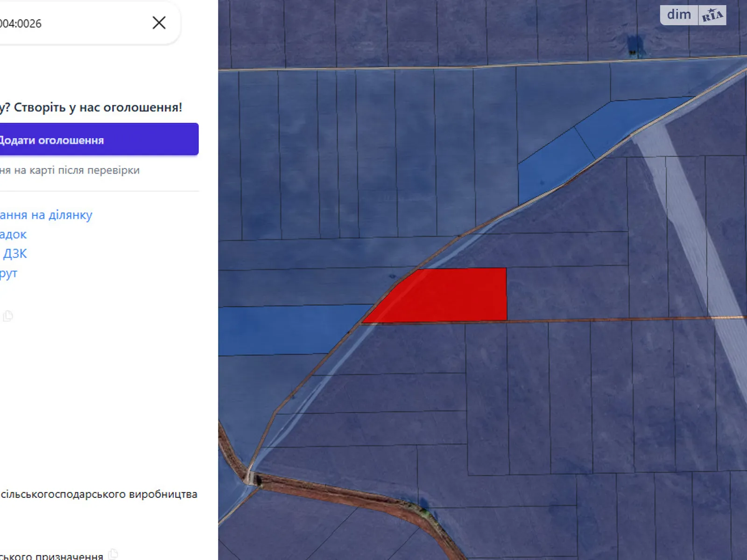Click the link ending in 'рут'
Viewport: 747px width, 560px height.
[8, 273]
